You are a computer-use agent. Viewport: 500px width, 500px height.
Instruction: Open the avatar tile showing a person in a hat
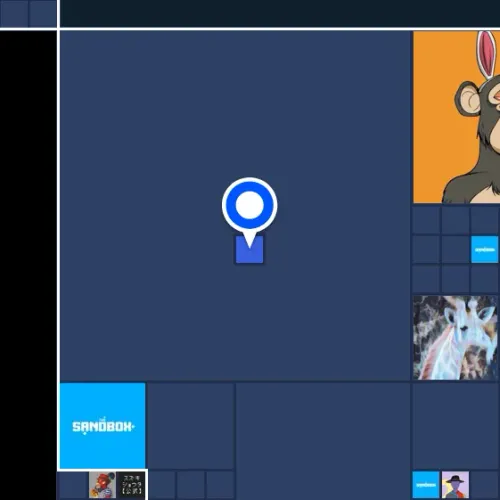[x=455, y=485]
